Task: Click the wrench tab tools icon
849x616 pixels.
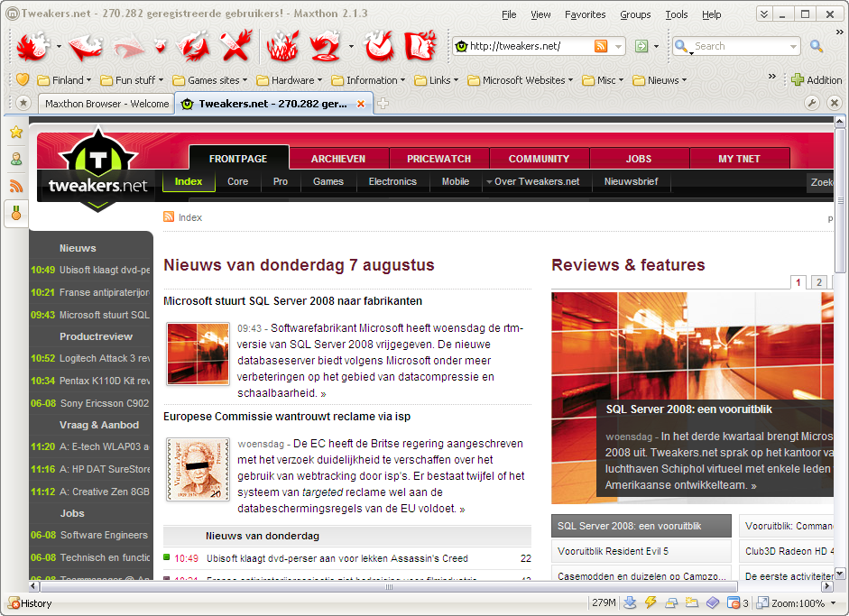Action: click(x=812, y=103)
